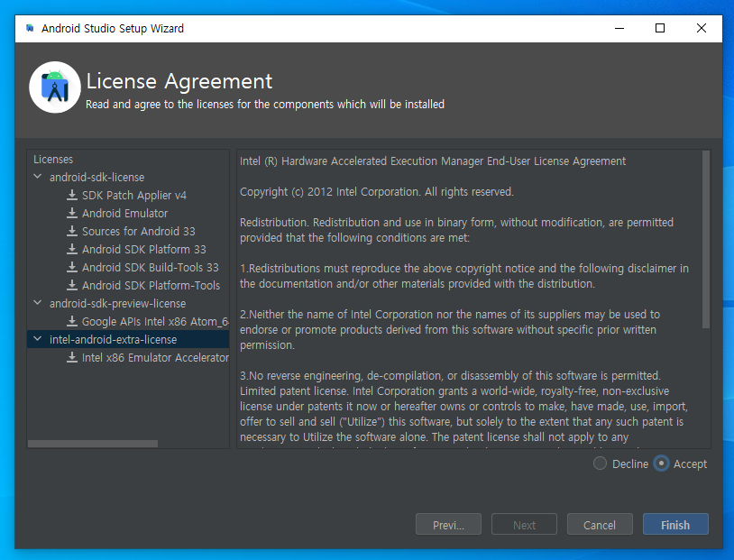
Task: Collapse the intel-android-extra-license group
Action: (x=38, y=339)
